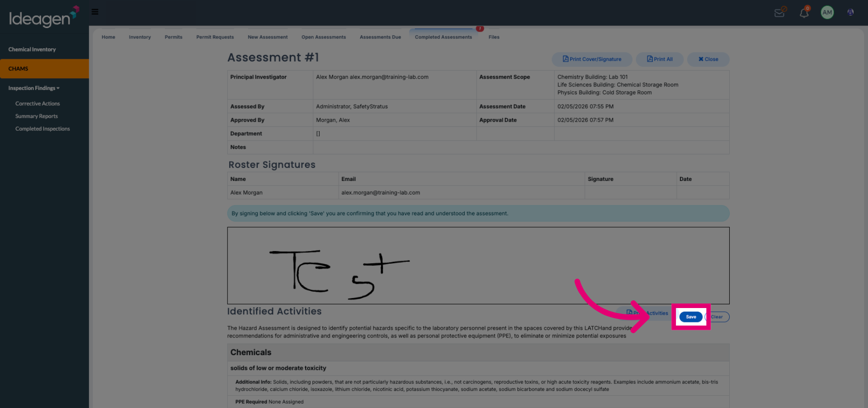Switch to the Inventory tab
Screen dimensions: 868x408
(x=140, y=37)
